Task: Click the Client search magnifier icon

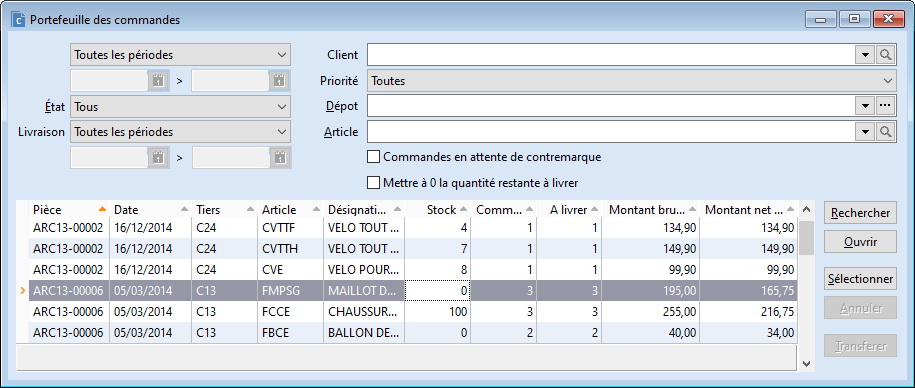Action: [886, 55]
